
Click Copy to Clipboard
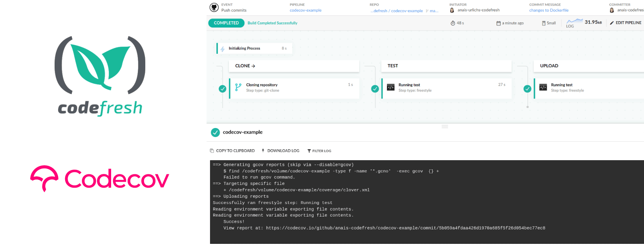(232, 151)
